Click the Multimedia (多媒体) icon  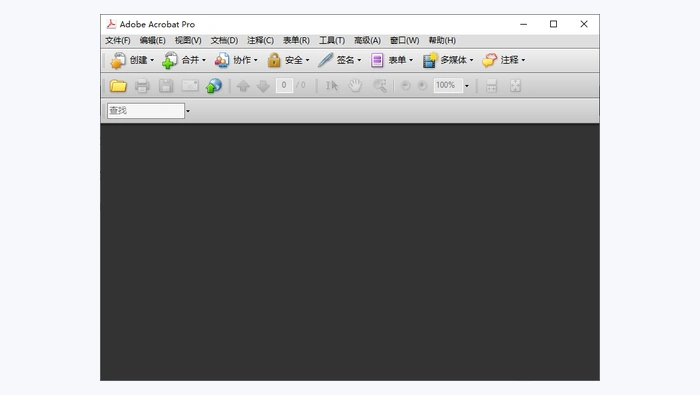(x=430, y=60)
